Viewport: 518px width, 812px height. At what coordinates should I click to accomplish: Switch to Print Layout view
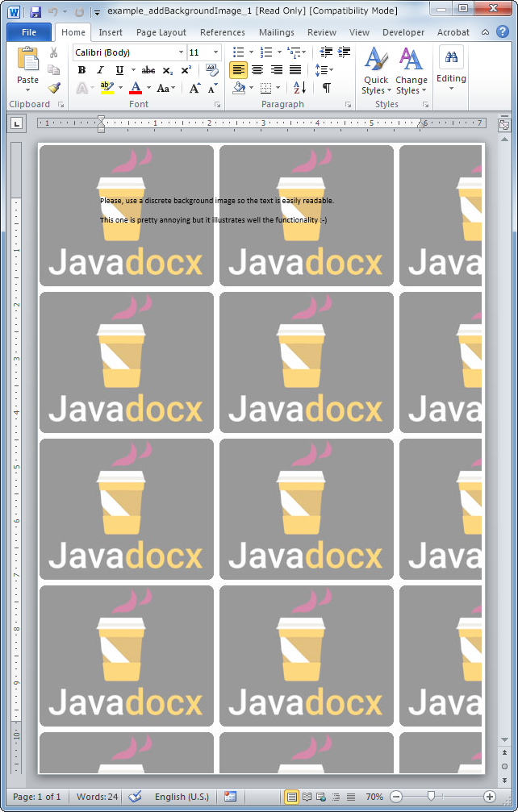(291, 797)
